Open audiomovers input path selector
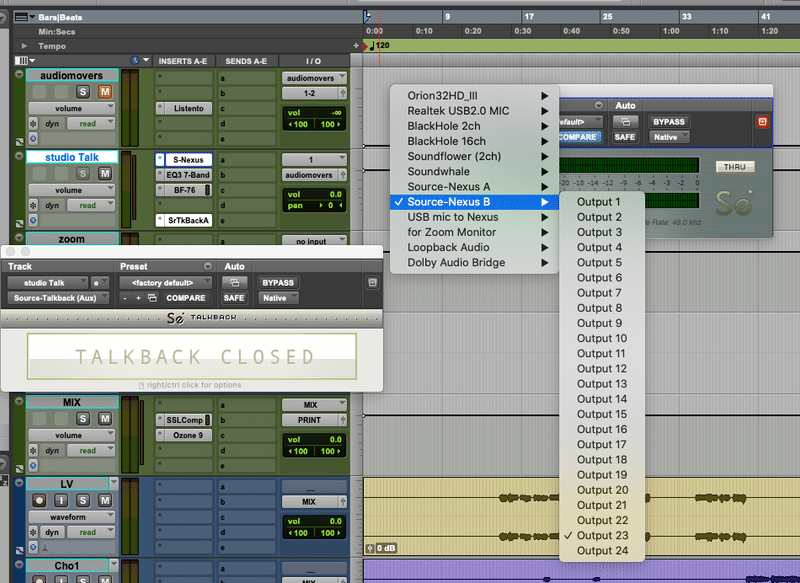This screenshot has height=583, width=800. 314,78
